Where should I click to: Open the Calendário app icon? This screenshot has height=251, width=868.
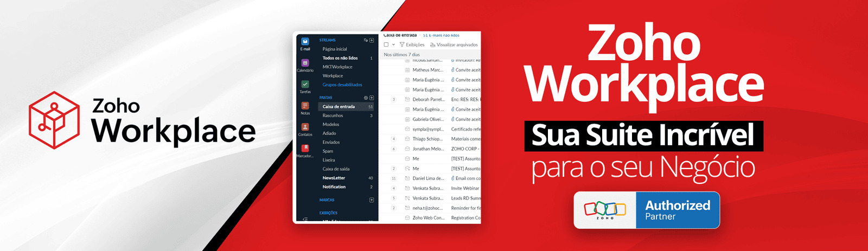point(305,63)
